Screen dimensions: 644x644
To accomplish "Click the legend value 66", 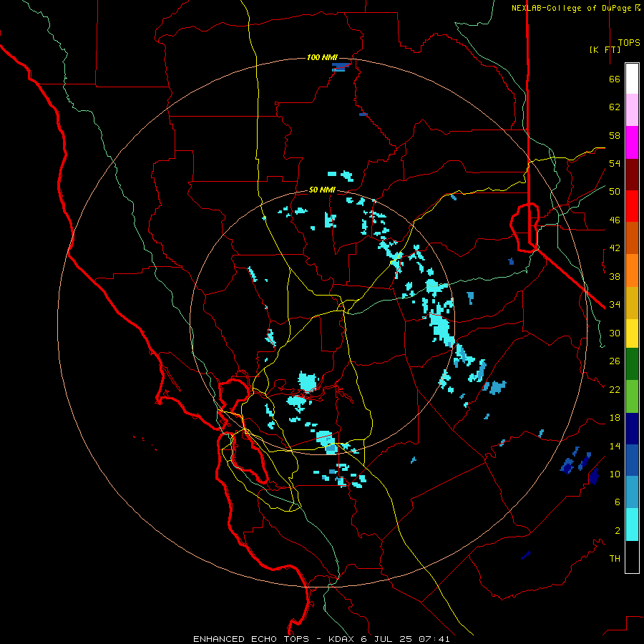I will click(x=615, y=79).
